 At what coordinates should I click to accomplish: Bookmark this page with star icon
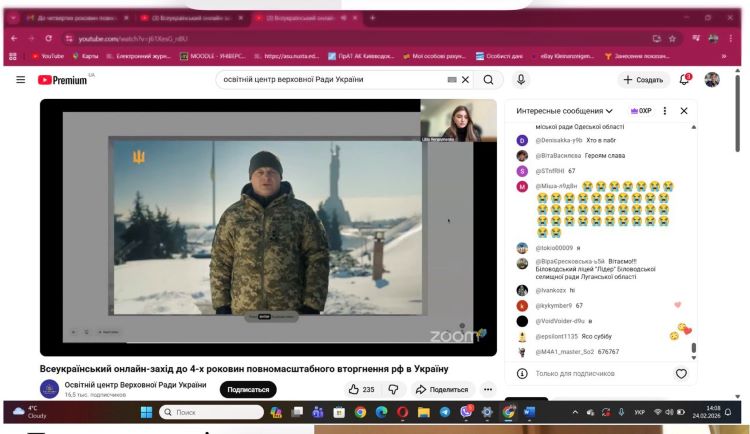click(672, 39)
